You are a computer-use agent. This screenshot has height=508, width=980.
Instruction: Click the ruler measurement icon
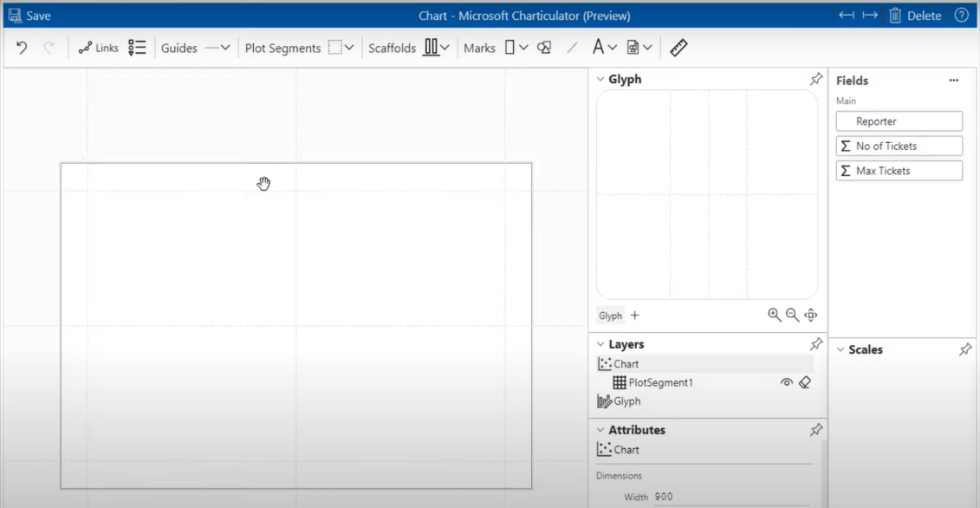click(x=678, y=48)
